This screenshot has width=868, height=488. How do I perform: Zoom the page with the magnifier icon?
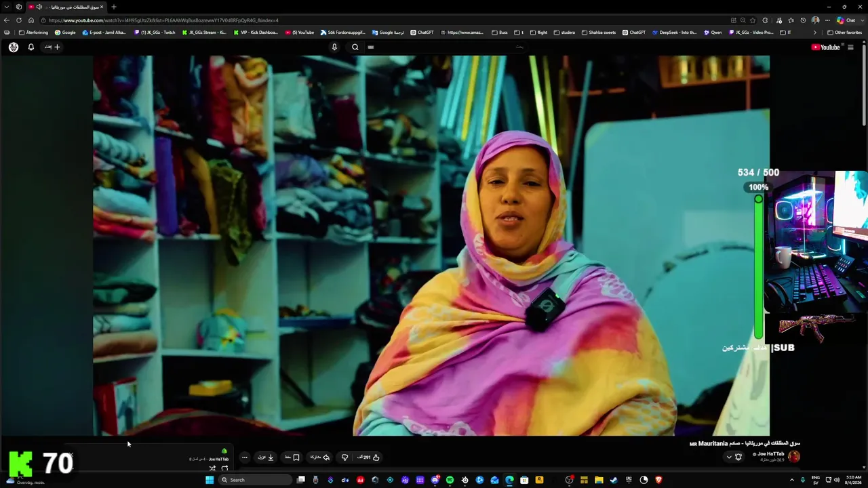tap(743, 20)
